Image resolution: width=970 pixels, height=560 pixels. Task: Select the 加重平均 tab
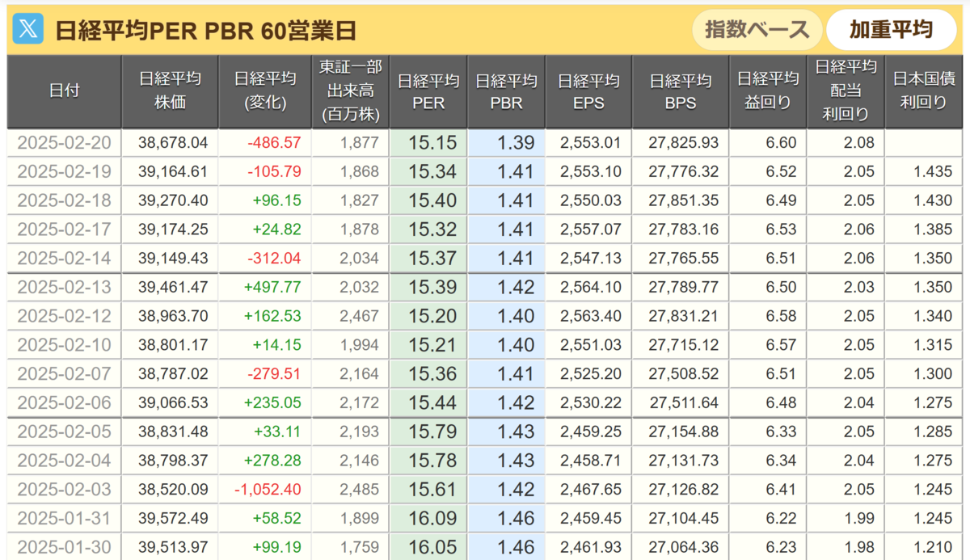[x=891, y=30]
